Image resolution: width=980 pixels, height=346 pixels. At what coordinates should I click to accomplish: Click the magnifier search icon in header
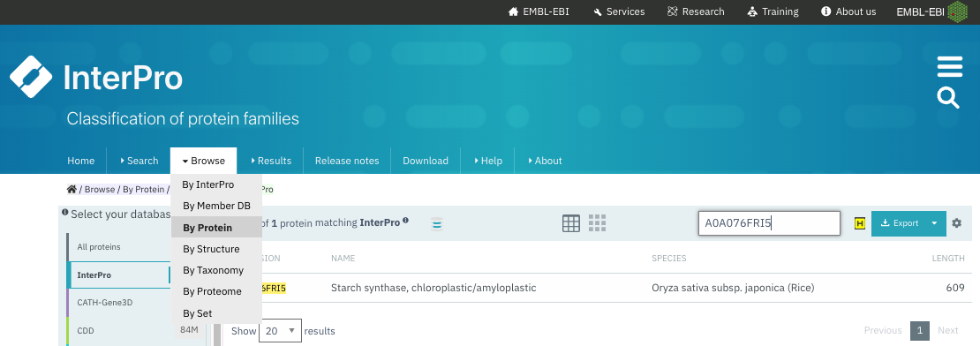tap(948, 98)
